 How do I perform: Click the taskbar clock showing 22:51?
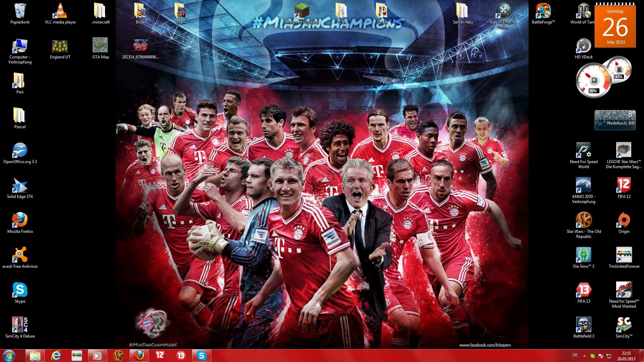[x=626, y=356]
